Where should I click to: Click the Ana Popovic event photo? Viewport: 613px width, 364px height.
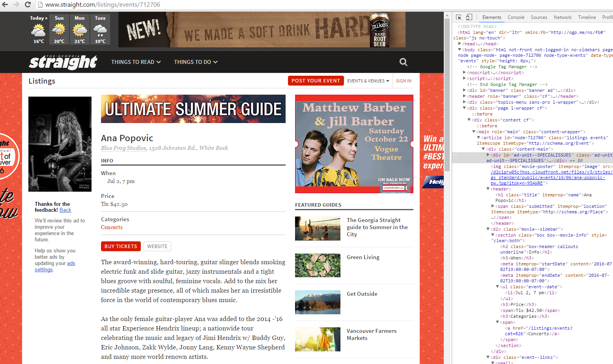click(x=60, y=144)
